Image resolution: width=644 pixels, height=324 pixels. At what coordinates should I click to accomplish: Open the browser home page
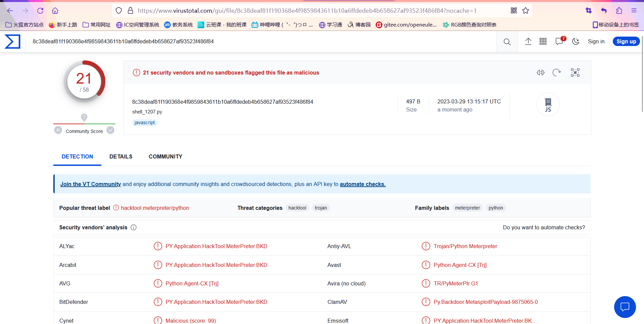[55, 11]
